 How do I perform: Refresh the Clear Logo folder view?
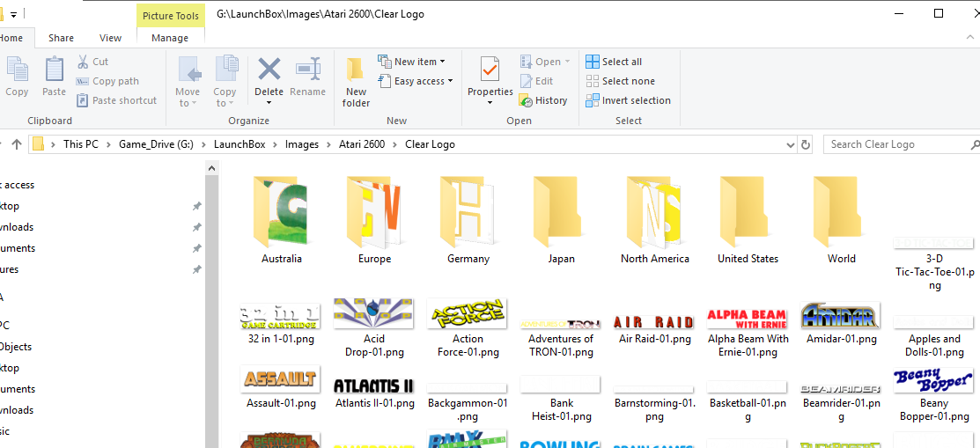pos(806,144)
